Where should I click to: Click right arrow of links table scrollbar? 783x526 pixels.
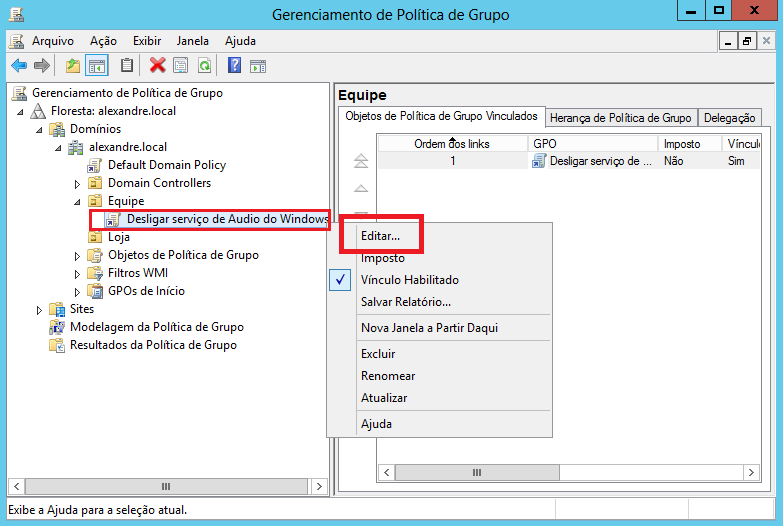tap(751, 473)
